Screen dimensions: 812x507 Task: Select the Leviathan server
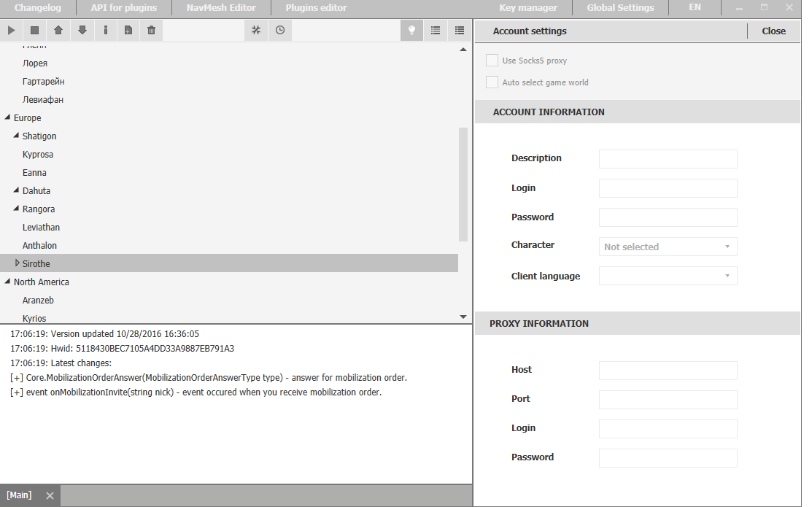click(x=41, y=228)
